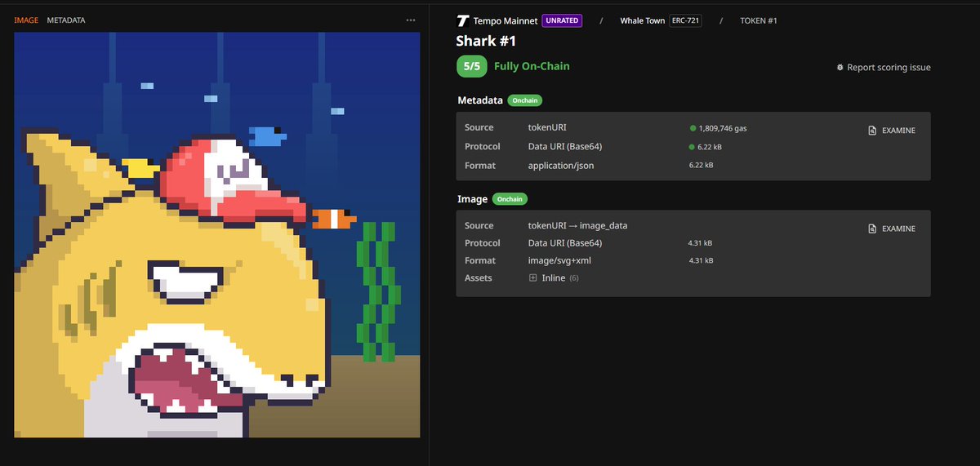Click the green dot beside 6.22 kB protocol size
Viewport: 980px width, 466px height.
pyautogui.click(x=693, y=147)
